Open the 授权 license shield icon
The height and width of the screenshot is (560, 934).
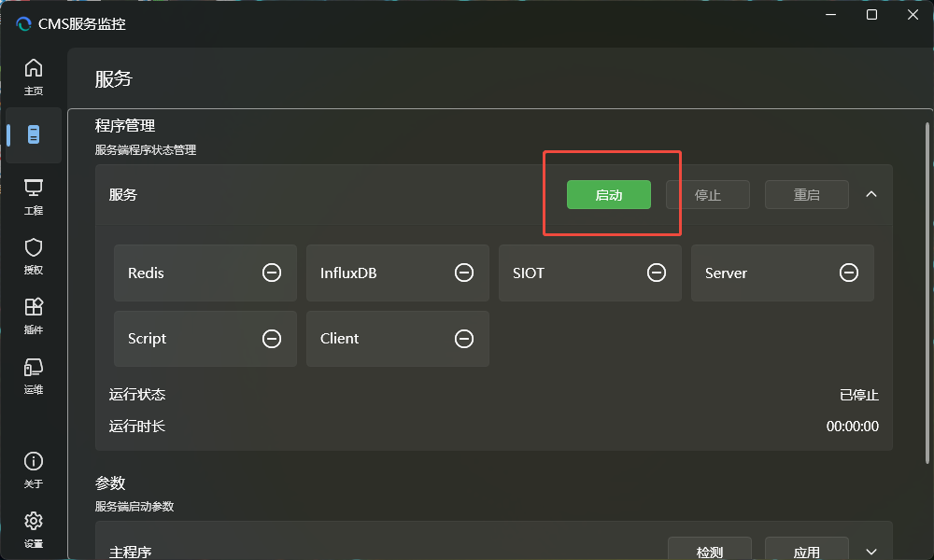coord(34,256)
